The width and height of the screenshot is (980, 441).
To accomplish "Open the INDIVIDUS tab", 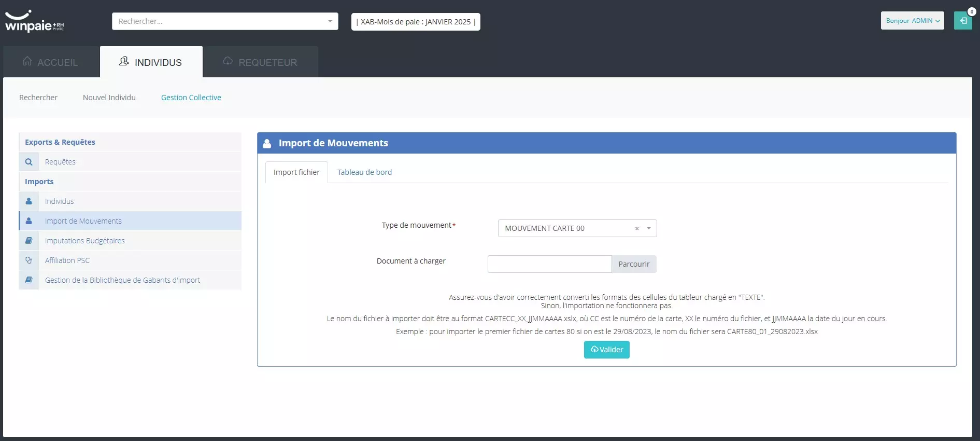I will tap(151, 62).
